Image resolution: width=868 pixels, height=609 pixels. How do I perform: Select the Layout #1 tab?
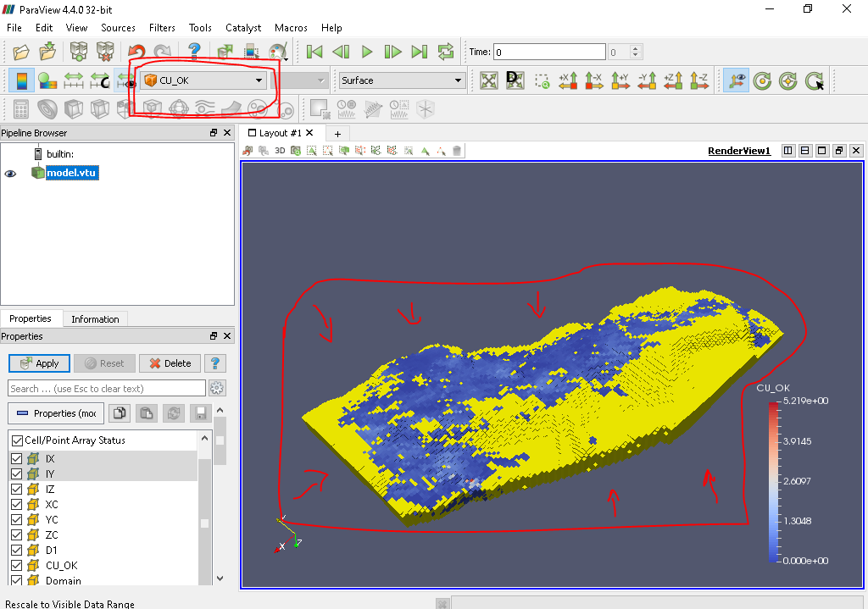(x=280, y=133)
